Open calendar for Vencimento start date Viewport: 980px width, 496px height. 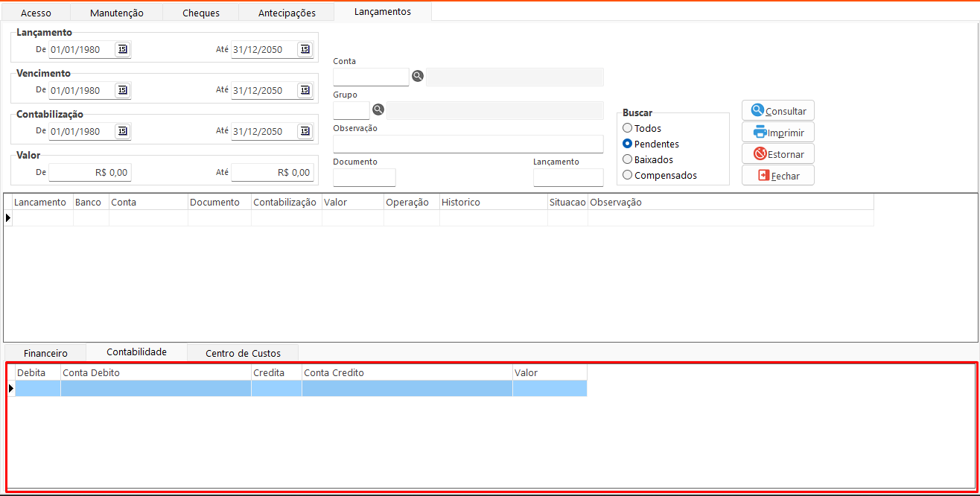(123, 90)
